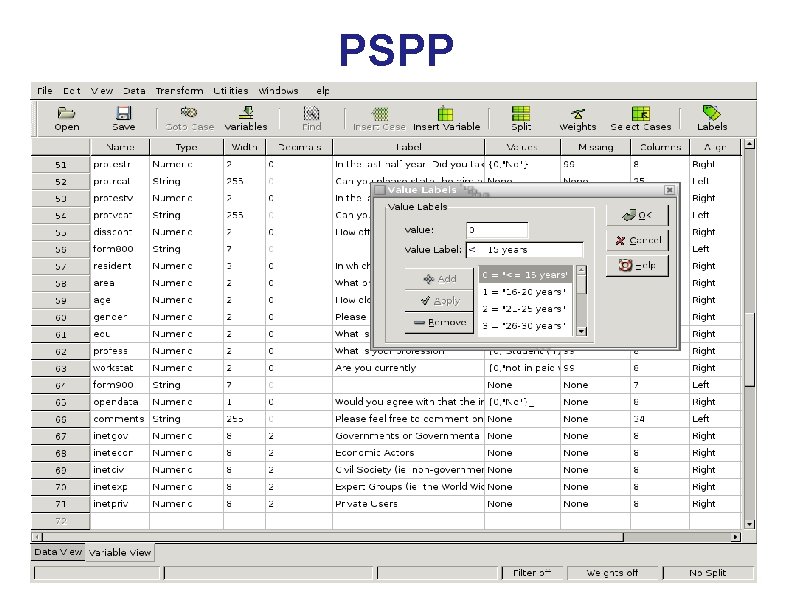
Task: Click the 'Private Users' label cell
Action: 409,504
